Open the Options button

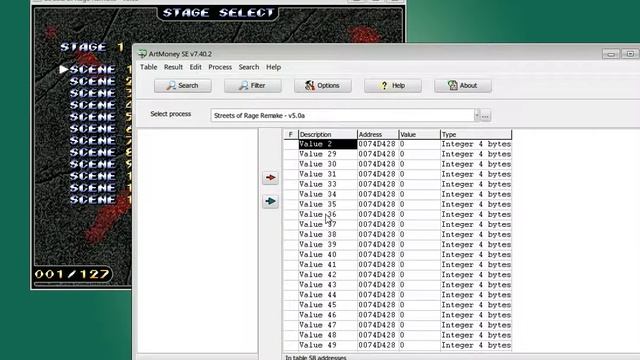click(323, 86)
